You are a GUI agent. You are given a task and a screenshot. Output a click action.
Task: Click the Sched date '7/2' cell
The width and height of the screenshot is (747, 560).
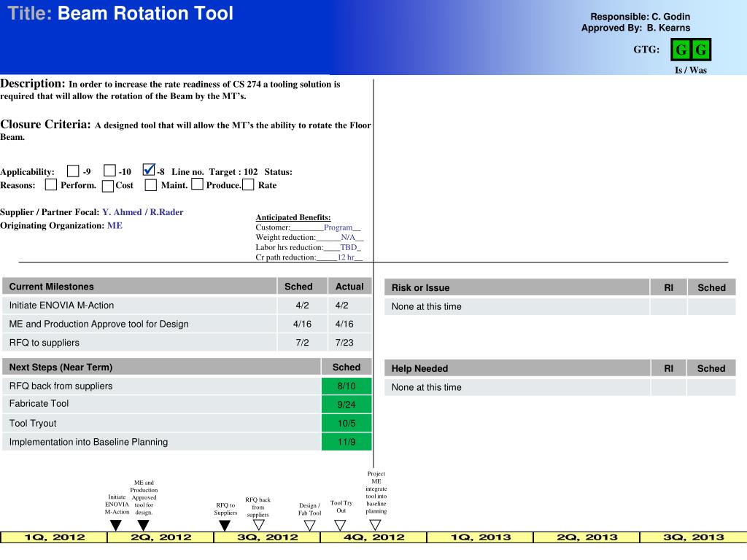tap(302, 343)
